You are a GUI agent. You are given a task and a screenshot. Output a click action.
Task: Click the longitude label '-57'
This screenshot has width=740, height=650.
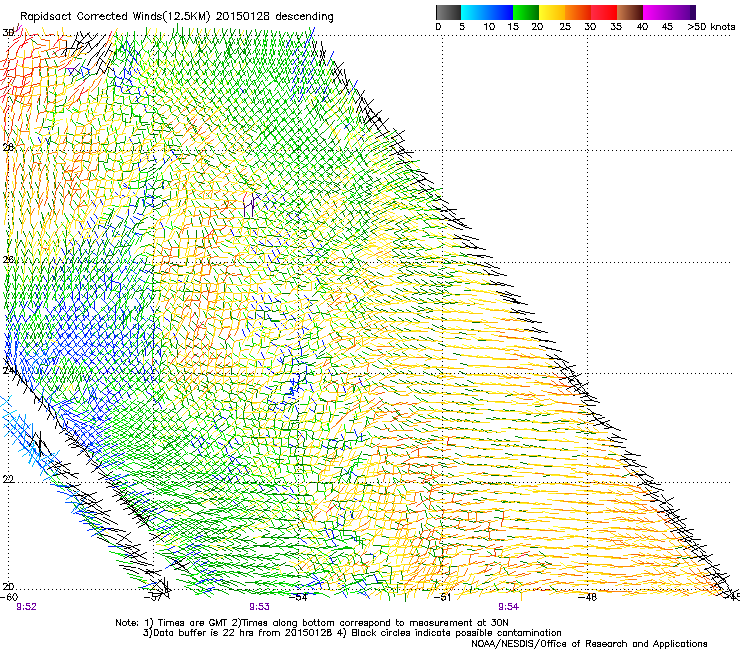pyautogui.click(x=152, y=597)
